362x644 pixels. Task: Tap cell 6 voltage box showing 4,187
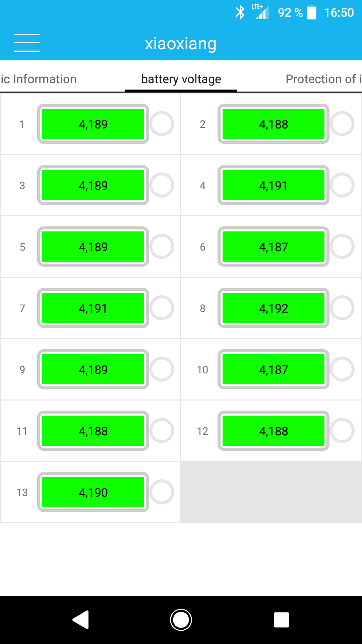(274, 247)
